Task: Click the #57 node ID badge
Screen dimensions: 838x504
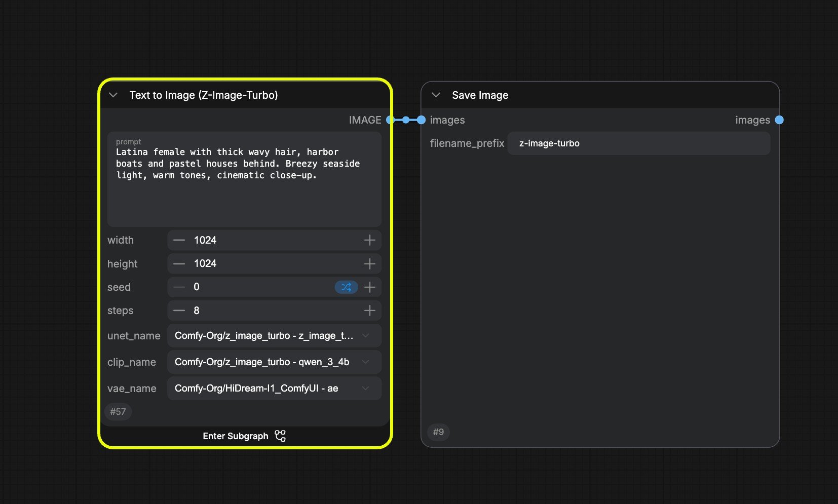Action: 118,412
